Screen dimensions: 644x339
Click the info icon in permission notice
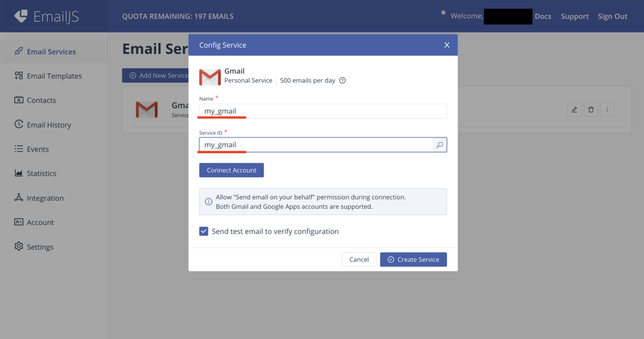click(x=209, y=202)
